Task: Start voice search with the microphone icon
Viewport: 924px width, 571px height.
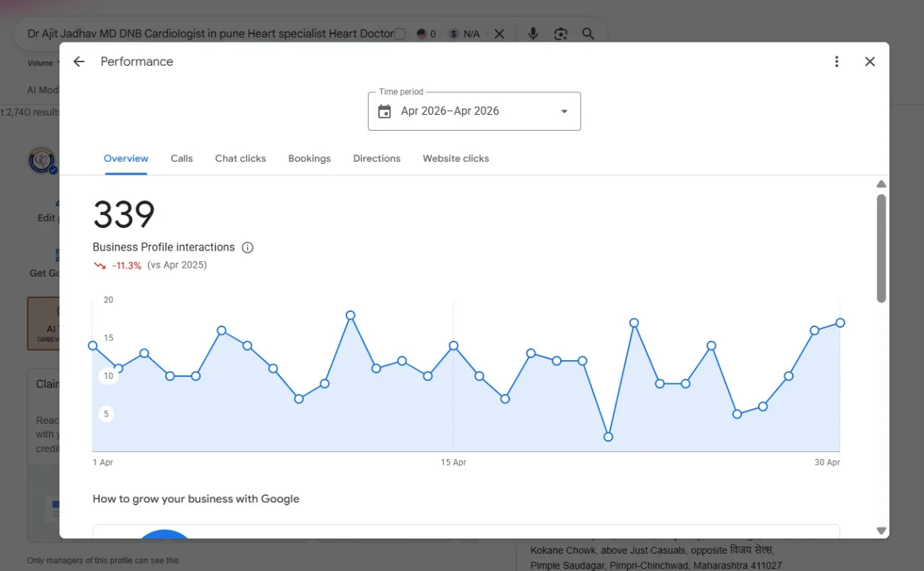Action: [x=533, y=34]
